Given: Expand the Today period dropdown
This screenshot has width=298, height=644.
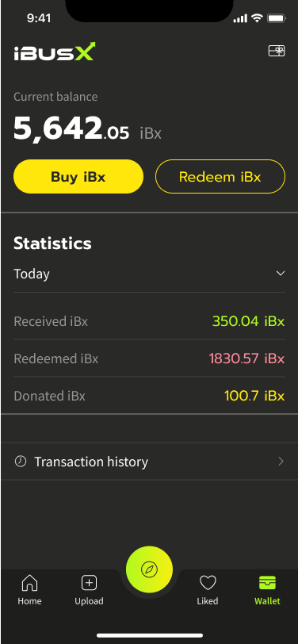Looking at the screenshot, I should 149,274.
